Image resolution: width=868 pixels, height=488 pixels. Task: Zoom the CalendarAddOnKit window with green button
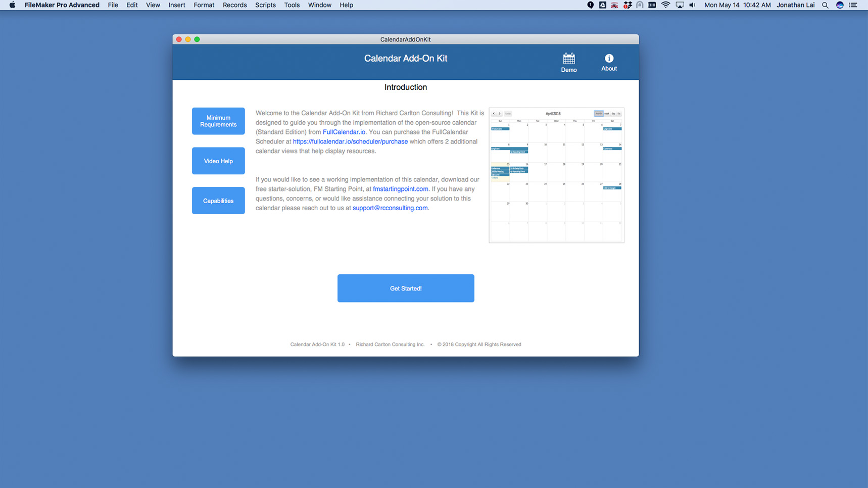[x=197, y=39]
